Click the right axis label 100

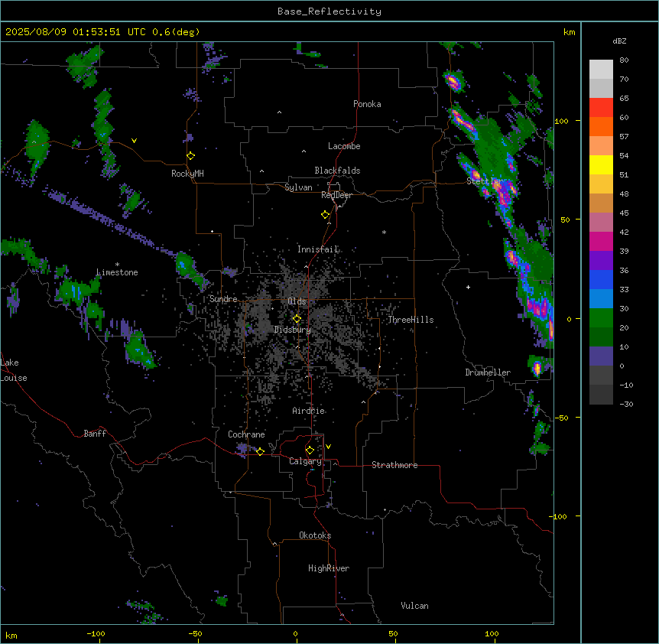pyautogui.click(x=561, y=121)
